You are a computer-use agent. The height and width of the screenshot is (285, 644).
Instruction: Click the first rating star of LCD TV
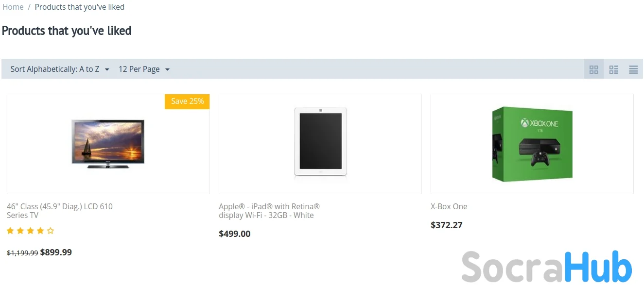[x=10, y=231]
